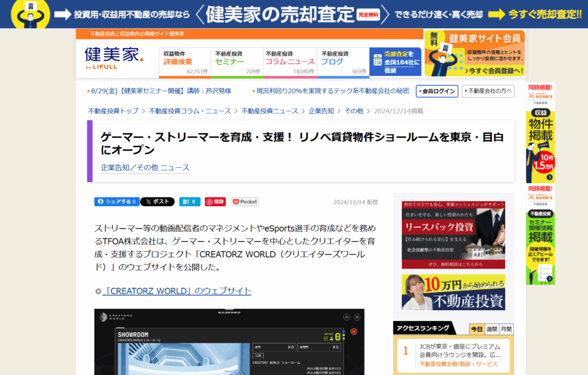Open 企業告知／その他 ニュース category link

pos(145,168)
